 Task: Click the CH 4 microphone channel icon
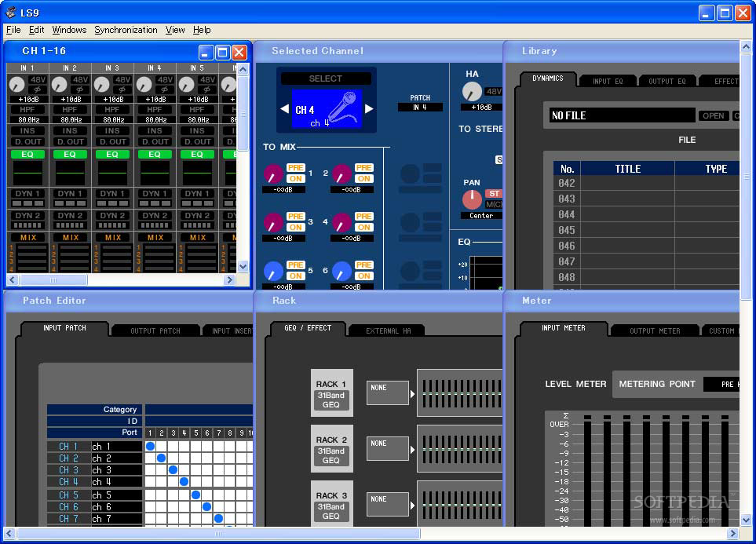coord(327,109)
